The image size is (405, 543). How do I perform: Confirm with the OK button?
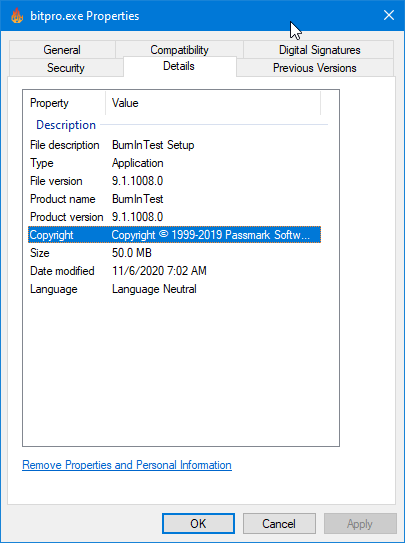(198, 524)
